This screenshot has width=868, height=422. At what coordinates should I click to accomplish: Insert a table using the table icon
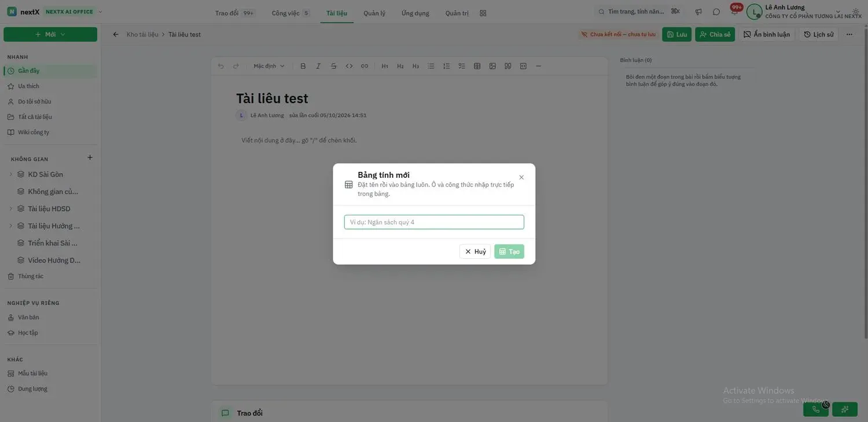477,66
